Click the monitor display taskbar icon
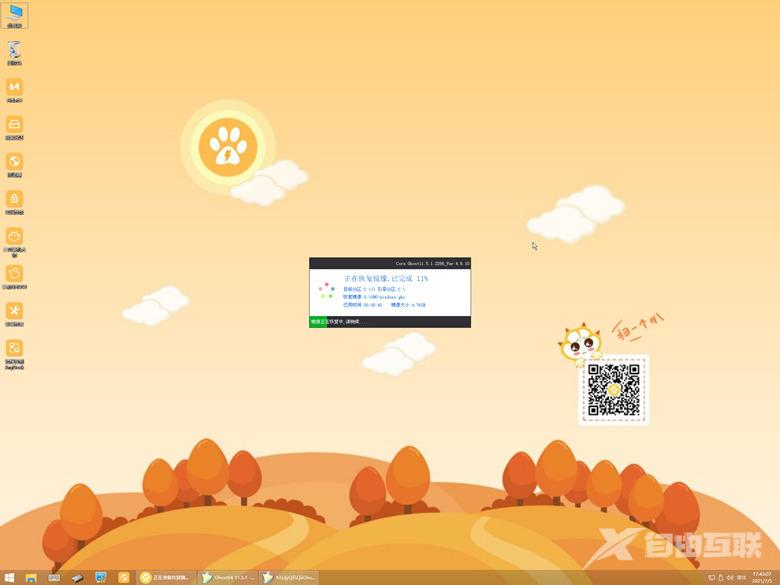The width and height of the screenshot is (780, 585). (100, 578)
